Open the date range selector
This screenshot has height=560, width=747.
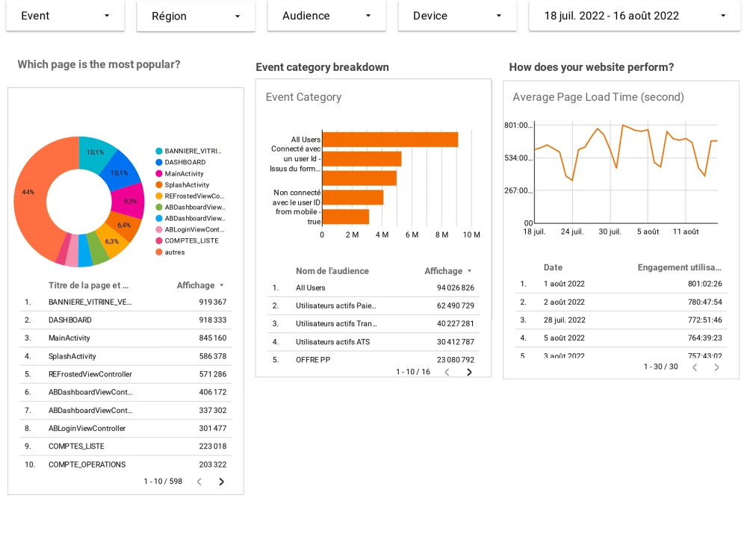pyautogui.click(x=634, y=15)
